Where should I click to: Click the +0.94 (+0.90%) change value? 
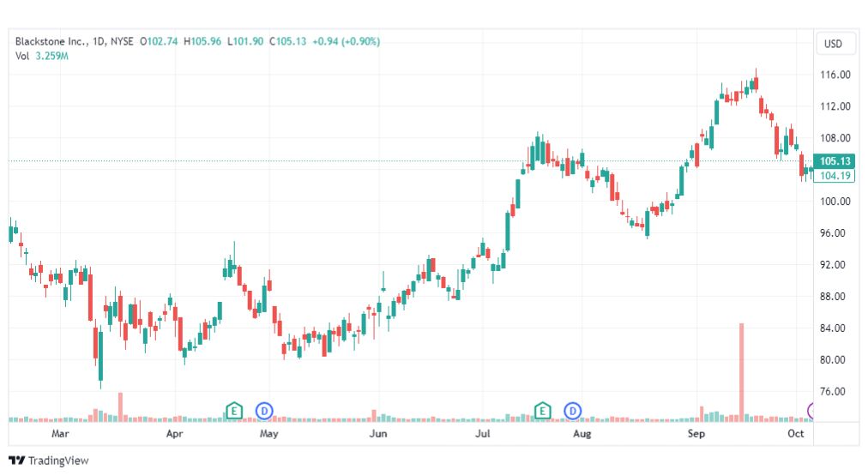(346, 41)
